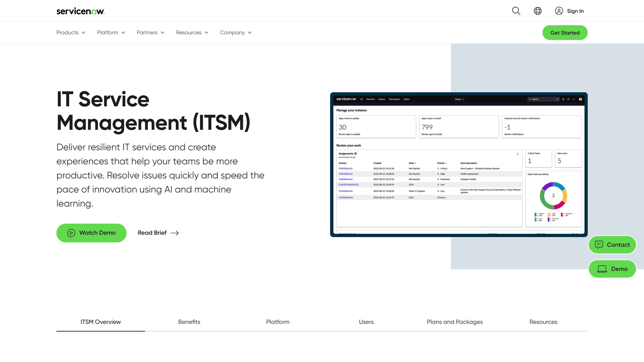Image resolution: width=644 pixels, height=362 pixels.
Task: Click the ITSM dashboard screenshot
Action: [x=459, y=165]
